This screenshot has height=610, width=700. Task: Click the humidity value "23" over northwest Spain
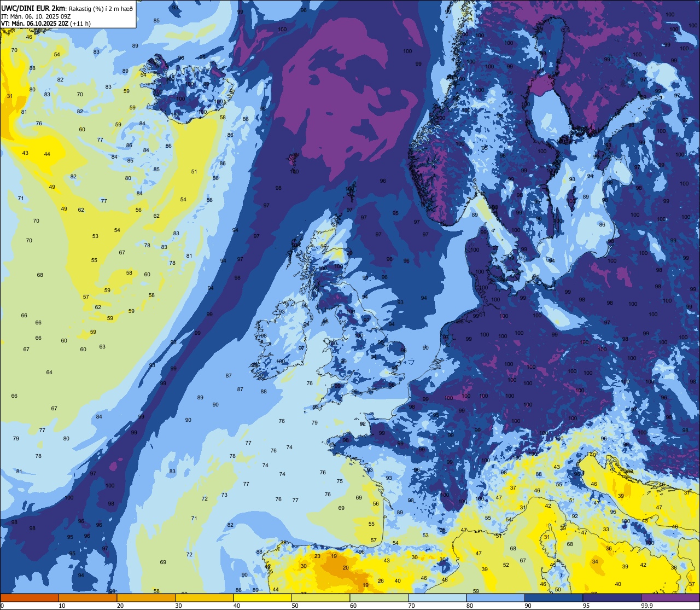317,556
